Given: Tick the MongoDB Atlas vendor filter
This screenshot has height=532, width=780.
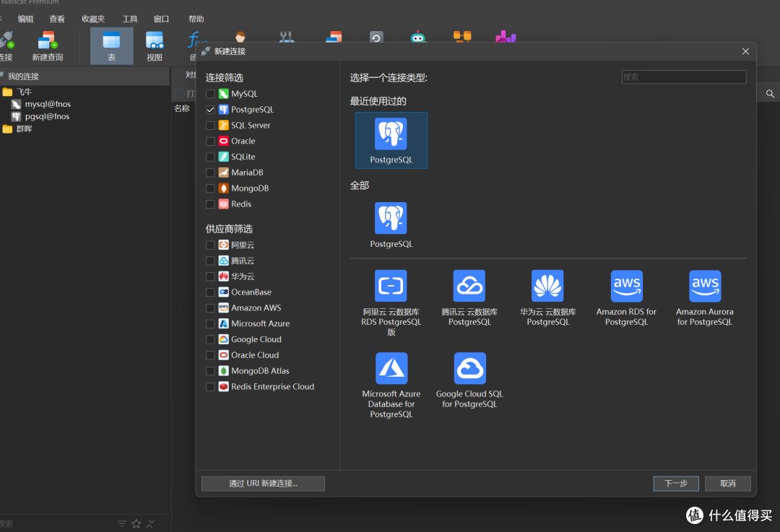Looking at the screenshot, I should coord(210,371).
